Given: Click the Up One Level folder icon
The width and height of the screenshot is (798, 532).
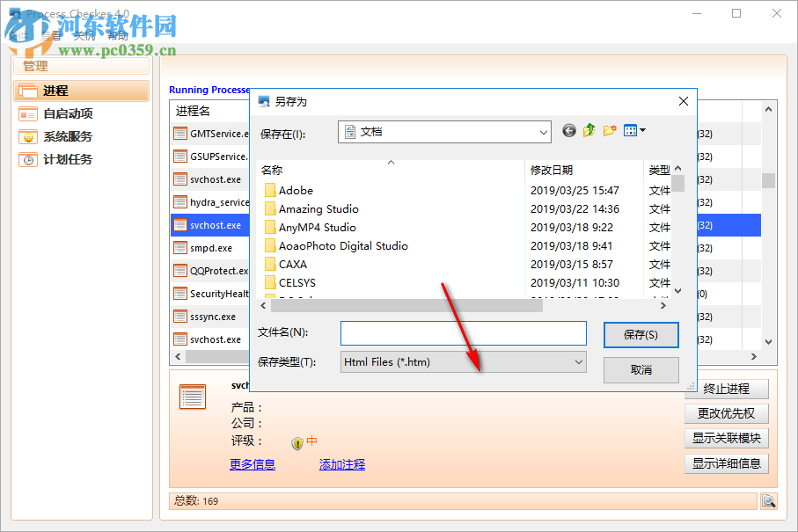Looking at the screenshot, I should pyautogui.click(x=589, y=129).
